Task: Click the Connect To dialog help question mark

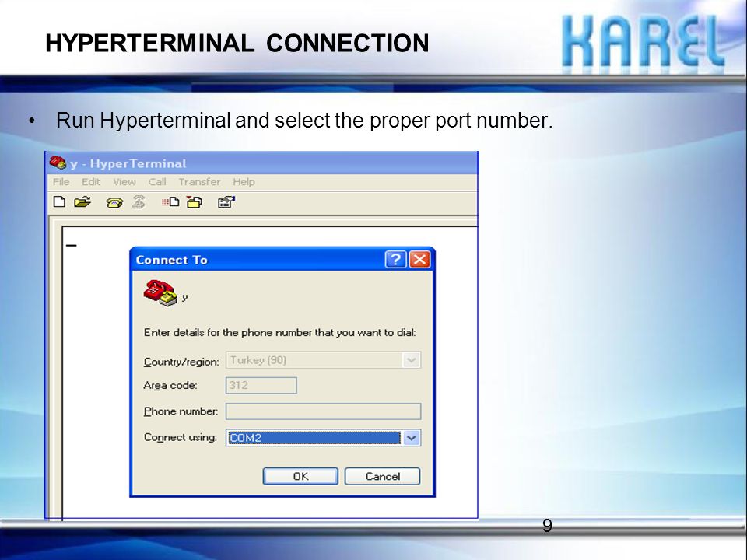Action: tap(395, 260)
